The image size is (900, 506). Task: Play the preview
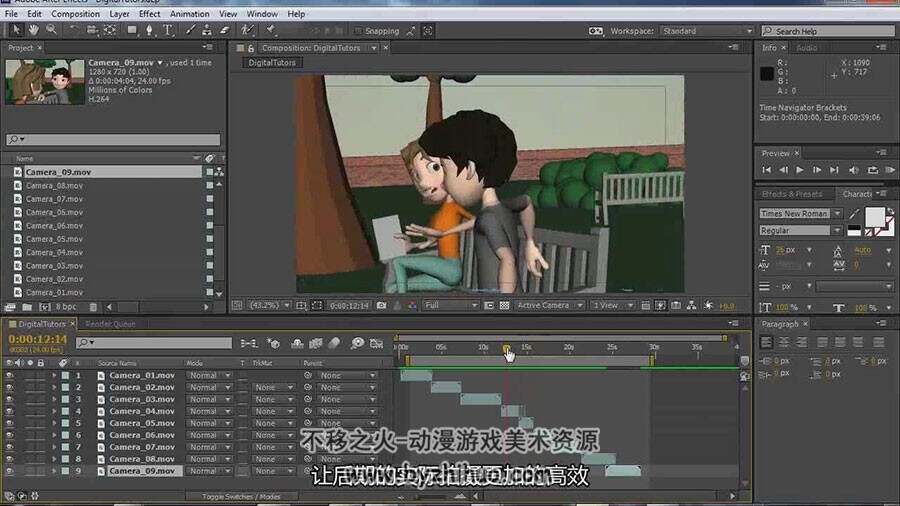[x=800, y=170]
